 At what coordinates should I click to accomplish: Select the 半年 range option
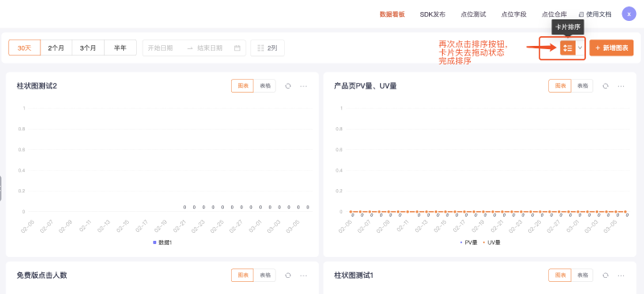(120, 48)
